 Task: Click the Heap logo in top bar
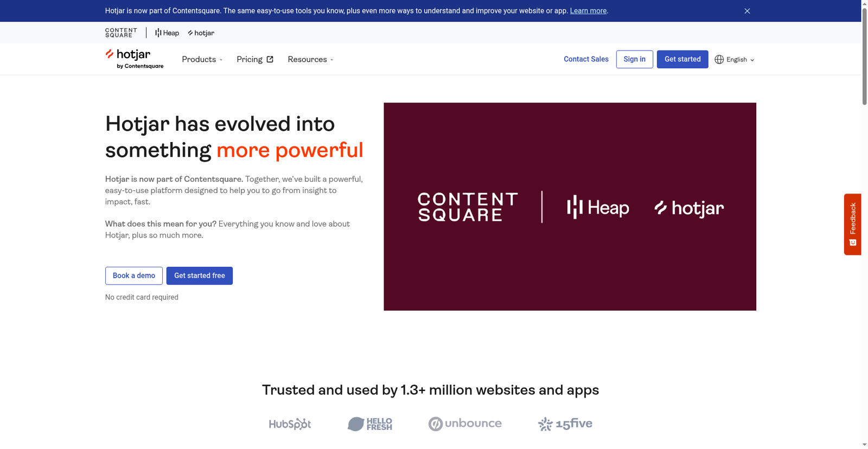coord(167,33)
